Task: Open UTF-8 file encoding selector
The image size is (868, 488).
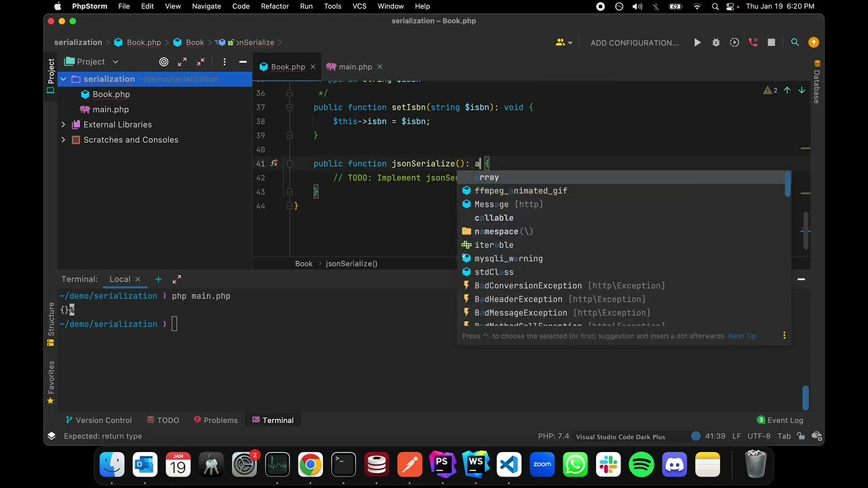Action: (759, 436)
